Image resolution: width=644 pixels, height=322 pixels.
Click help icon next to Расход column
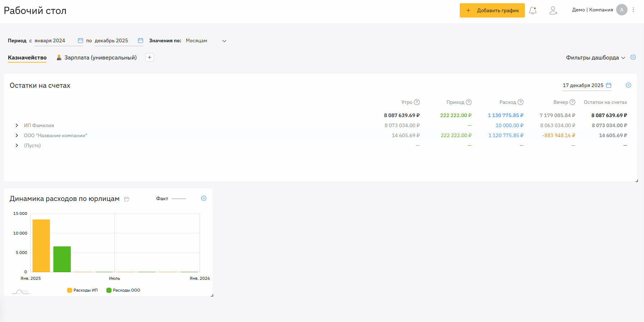[521, 102]
